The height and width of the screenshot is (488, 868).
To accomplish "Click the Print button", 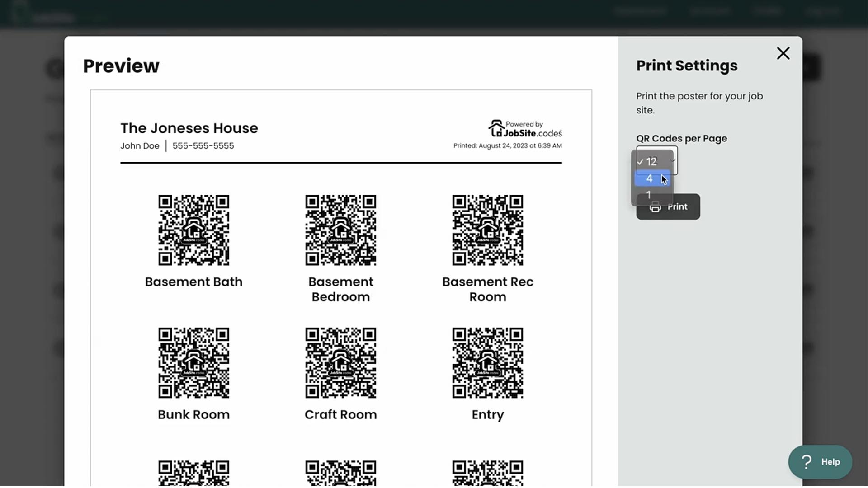I will coord(668,207).
